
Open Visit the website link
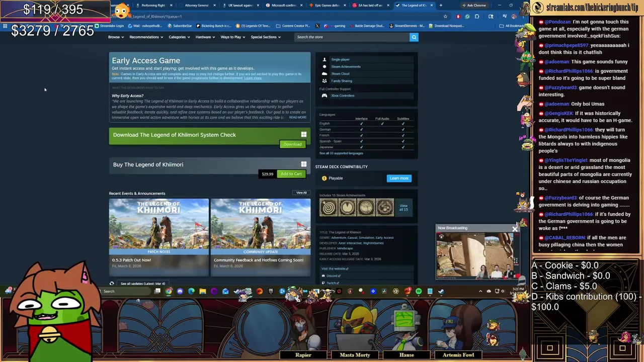tap(335, 268)
